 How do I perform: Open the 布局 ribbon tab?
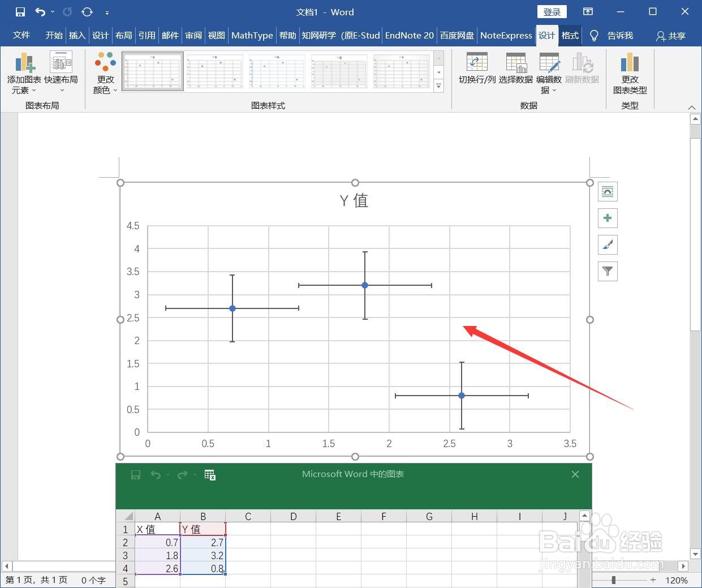123,35
